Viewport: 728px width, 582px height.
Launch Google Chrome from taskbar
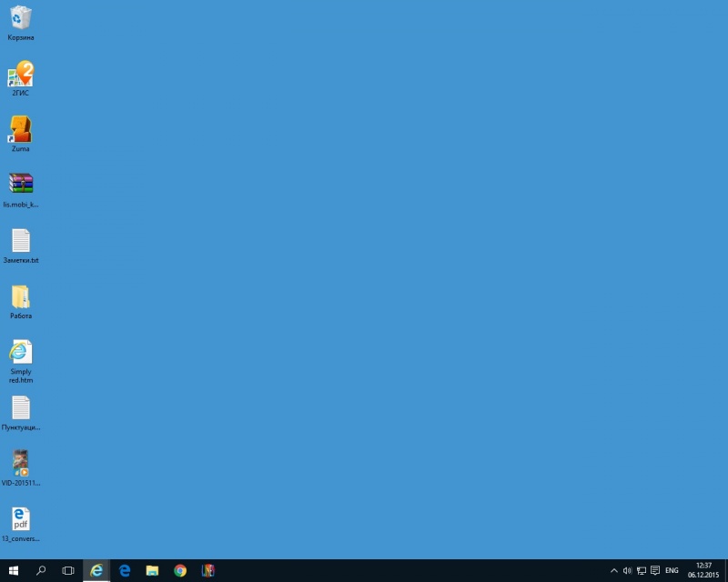point(180,570)
